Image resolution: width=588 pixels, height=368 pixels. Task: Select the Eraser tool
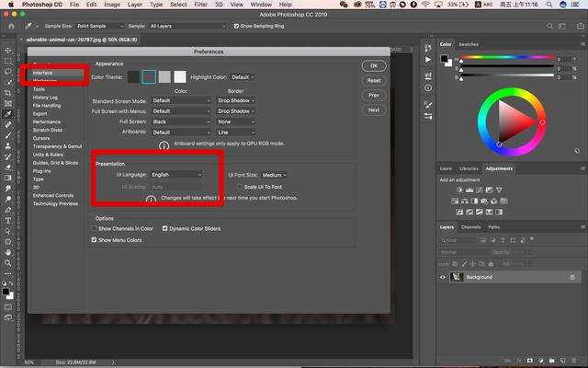(8, 167)
